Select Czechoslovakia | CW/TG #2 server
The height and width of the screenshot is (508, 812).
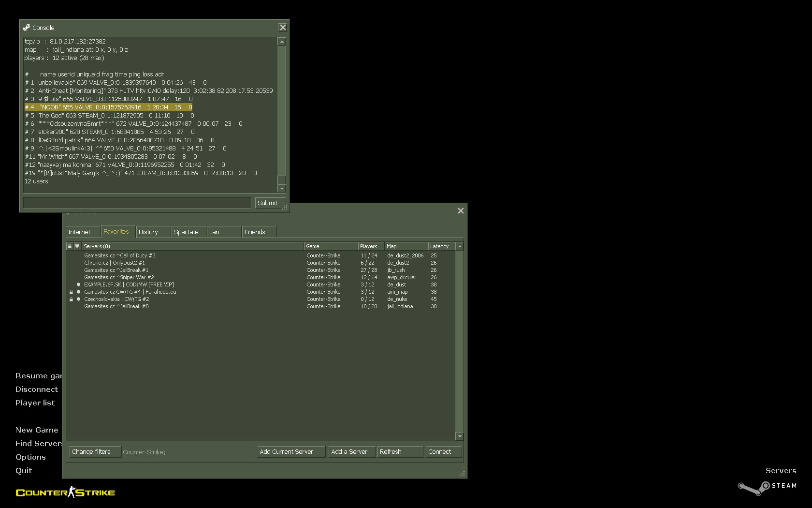pyautogui.click(x=261, y=299)
